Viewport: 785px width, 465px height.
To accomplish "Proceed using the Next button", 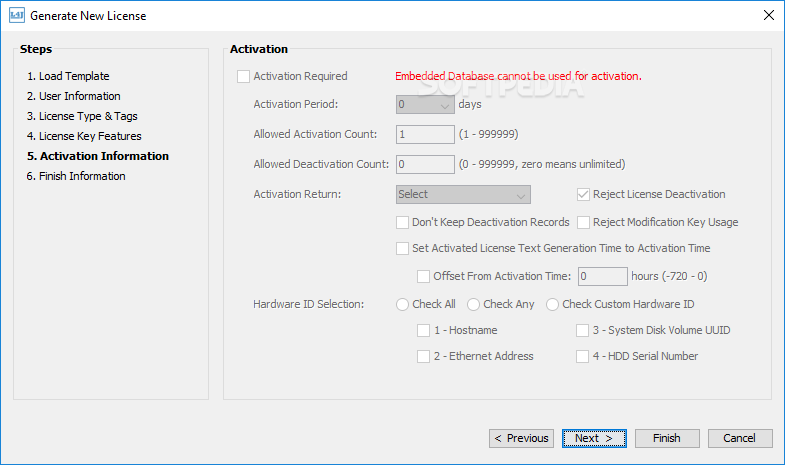I will [x=594, y=438].
